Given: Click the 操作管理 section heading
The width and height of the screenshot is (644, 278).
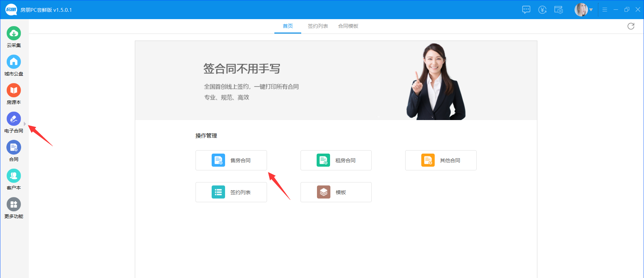Looking at the screenshot, I should tap(206, 136).
